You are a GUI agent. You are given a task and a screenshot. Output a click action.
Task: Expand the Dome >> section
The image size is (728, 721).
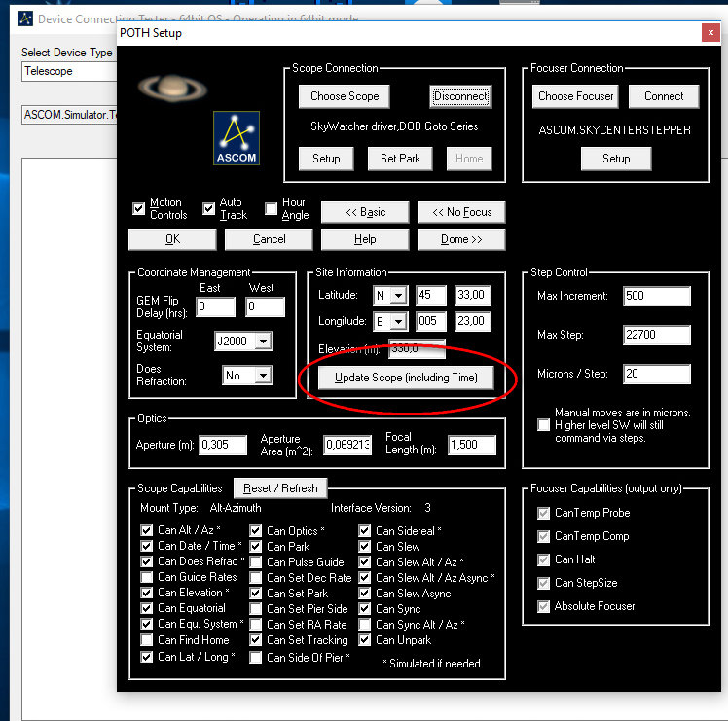[461, 239]
